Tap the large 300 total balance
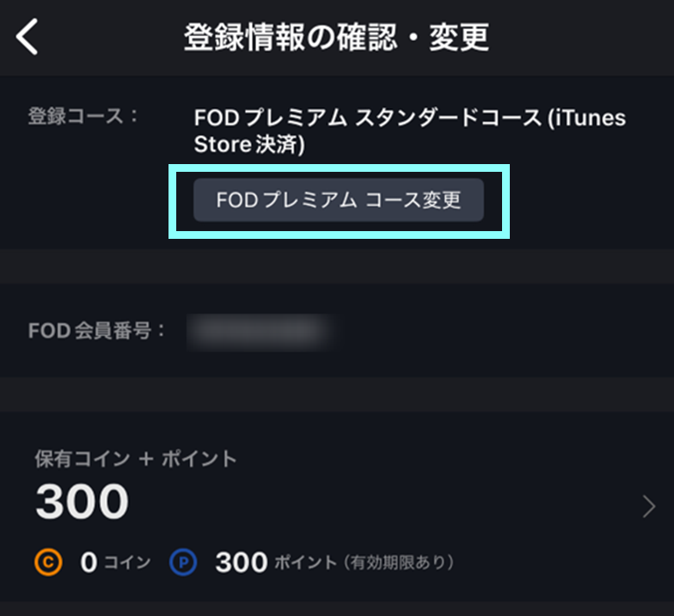 click(x=83, y=502)
